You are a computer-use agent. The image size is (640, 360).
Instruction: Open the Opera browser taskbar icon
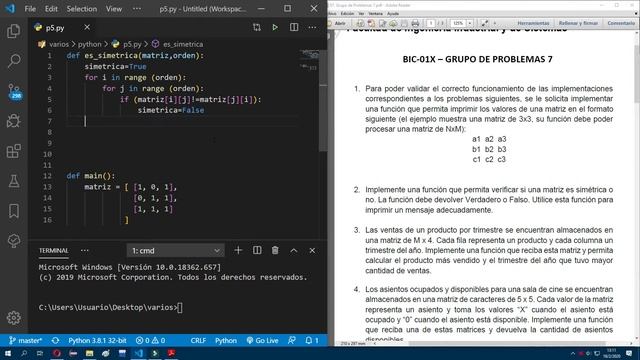point(57,353)
